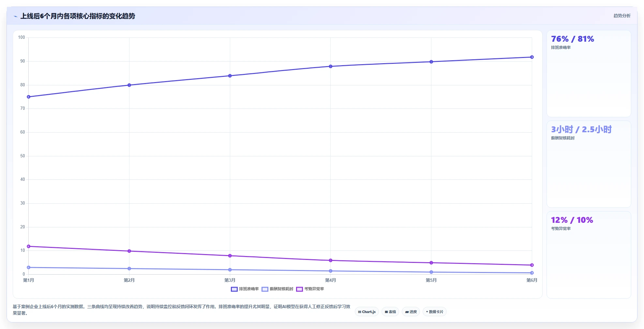Click the 考勤异常率 data point at 第1月
Image resolution: width=644 pixels, height=329 pixels.
click(29, 246)
